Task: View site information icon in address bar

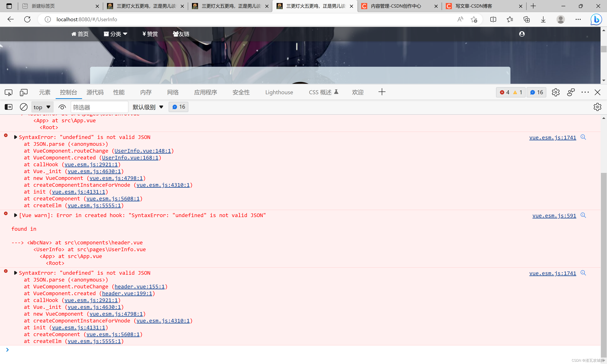Action: [48, 19]
